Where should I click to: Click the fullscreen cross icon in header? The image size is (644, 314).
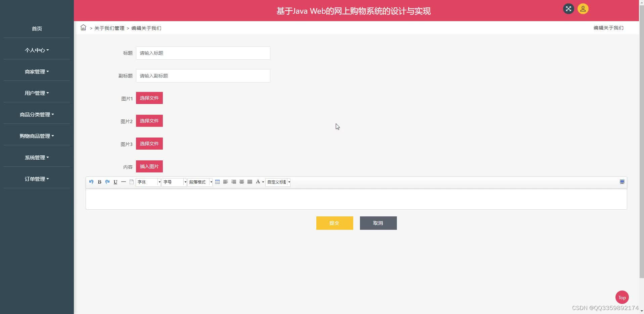coord(568,9)
